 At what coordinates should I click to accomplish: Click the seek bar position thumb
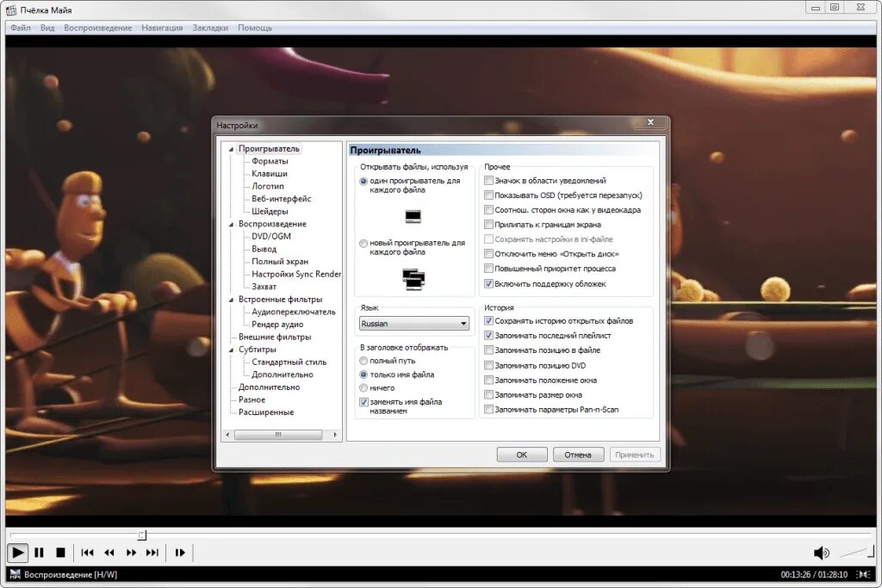click(x=142, y=535)
